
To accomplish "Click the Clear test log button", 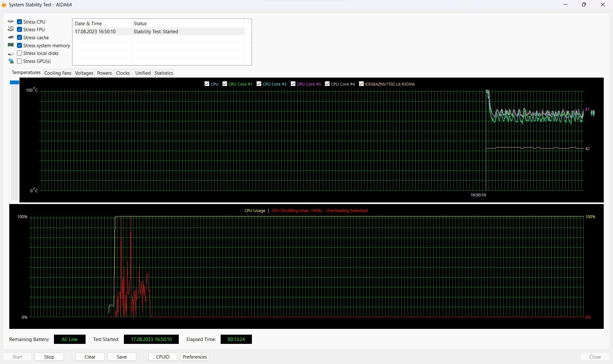I will click(90, 356).
